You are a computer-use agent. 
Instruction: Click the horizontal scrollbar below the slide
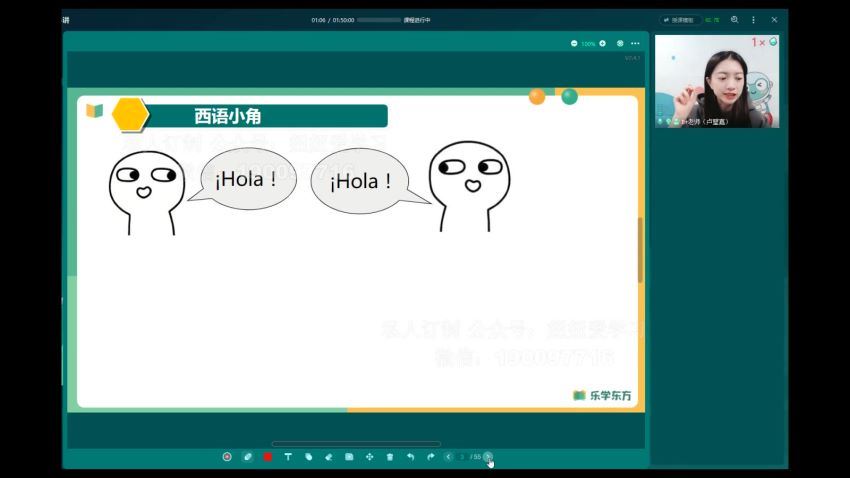356,444
